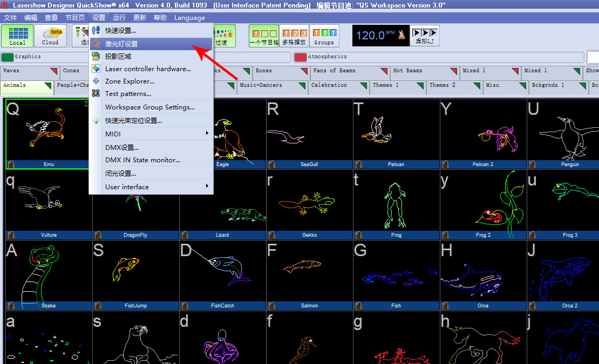The width and height of the screenshot is (599, 364).
Task: Choose DMX设置 from the menu
Action: [151, 148]
